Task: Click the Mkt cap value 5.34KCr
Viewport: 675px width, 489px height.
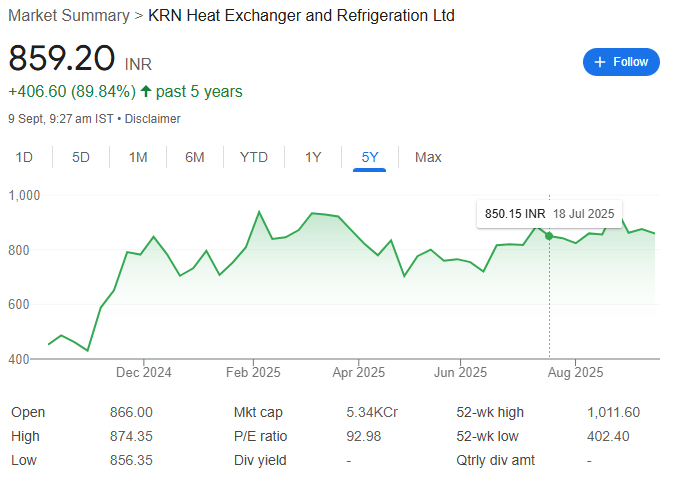Action: pos(372,412)
